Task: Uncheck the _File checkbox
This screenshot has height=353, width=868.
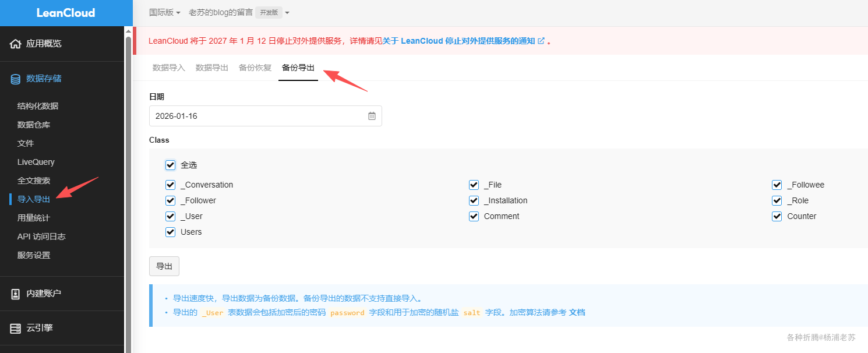Action: (x=474, y=185)
